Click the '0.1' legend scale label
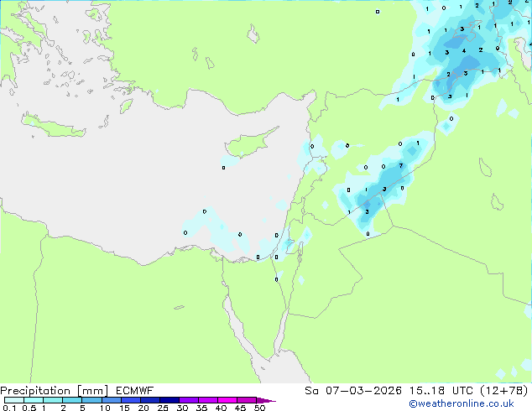 9,408
